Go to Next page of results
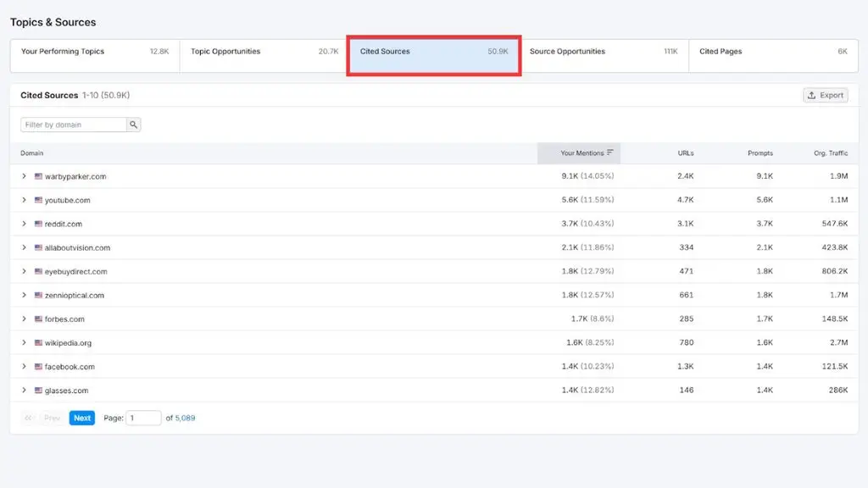This screenshot has height=488, width=868. pyautogui.click(x=82, y=418)
